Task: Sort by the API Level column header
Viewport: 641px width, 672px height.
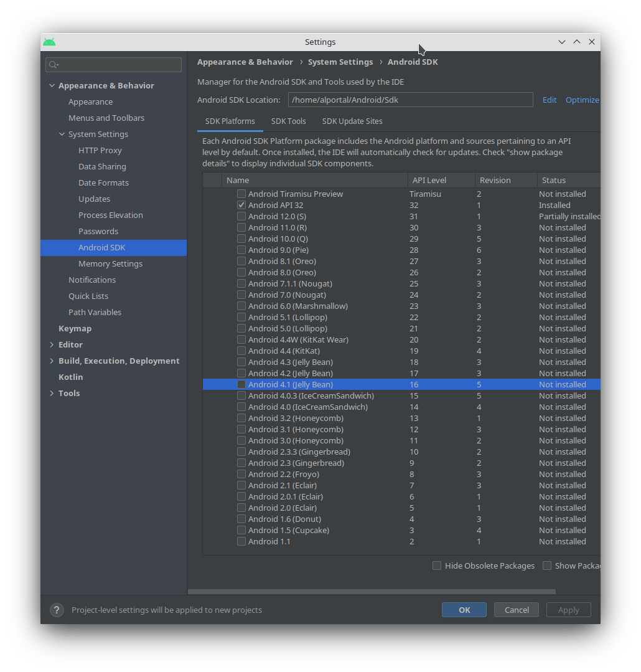Action: click(x=441, y=181)
